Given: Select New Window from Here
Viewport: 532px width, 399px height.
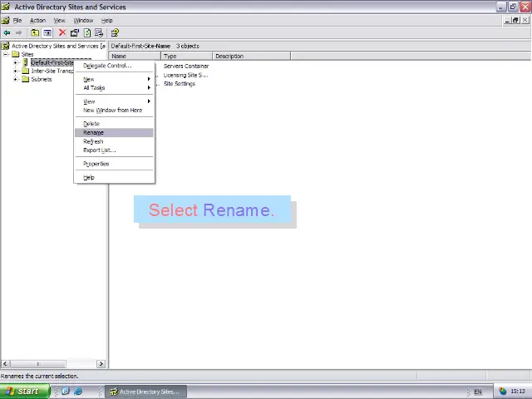Looking at the screenshot, I should (x=114, y=111).
